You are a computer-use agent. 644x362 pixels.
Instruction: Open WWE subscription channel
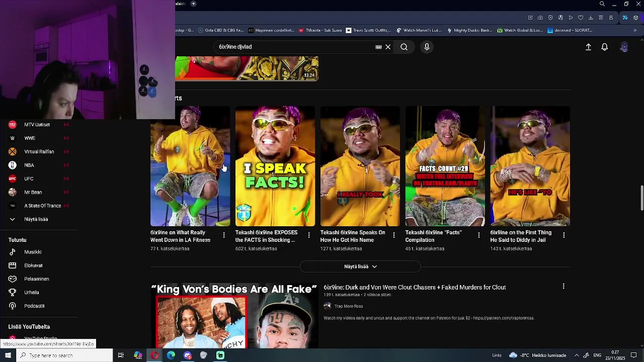coord(39,138)
